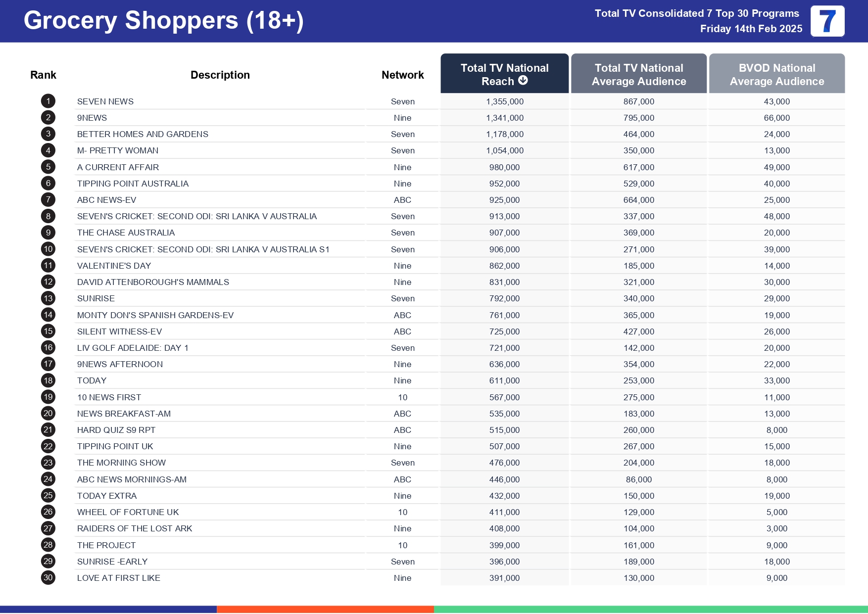868x614 pixels.
Task: Select the rank 23 circle badge
Action: [48, 463]
